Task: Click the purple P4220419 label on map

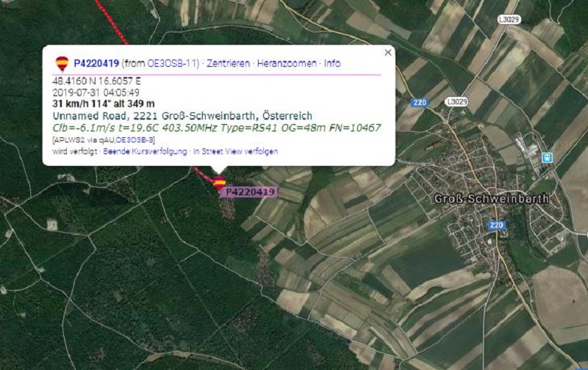Action: (x=250, y=192)
